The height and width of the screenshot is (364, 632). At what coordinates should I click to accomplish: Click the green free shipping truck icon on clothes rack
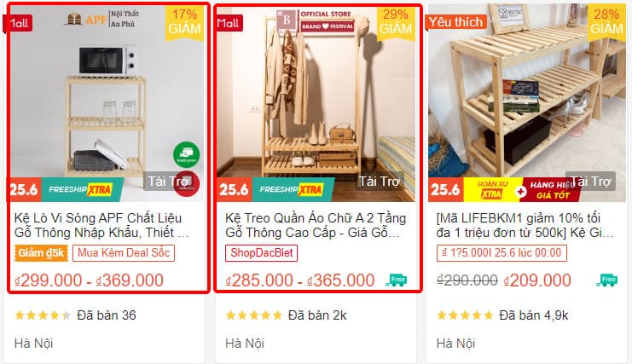click(x=397, y=280)
